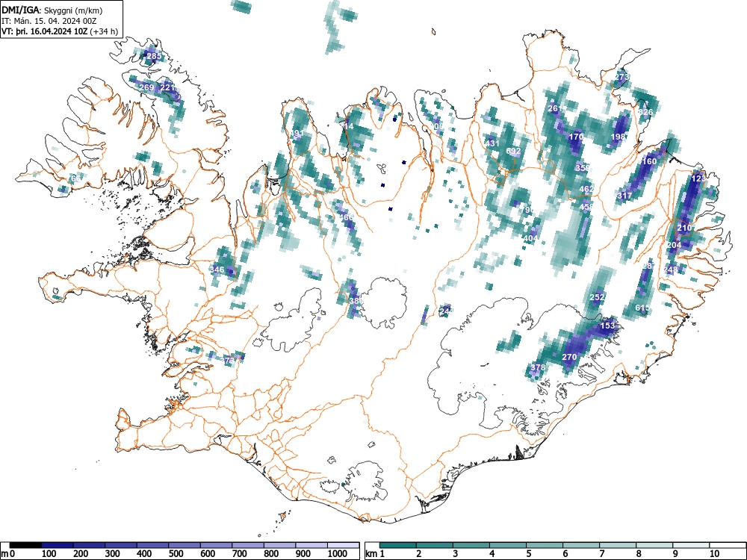Viewport: 747px width, 560px height.
Task: Click the '300' label on the metres legend
Action: tap(113, 554)
